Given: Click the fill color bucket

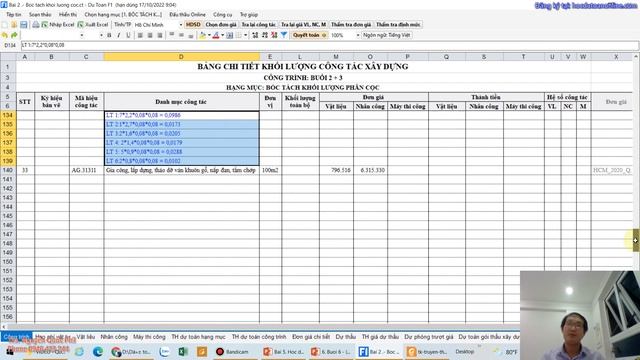Looking at the screenshot, I should (202, 36).
